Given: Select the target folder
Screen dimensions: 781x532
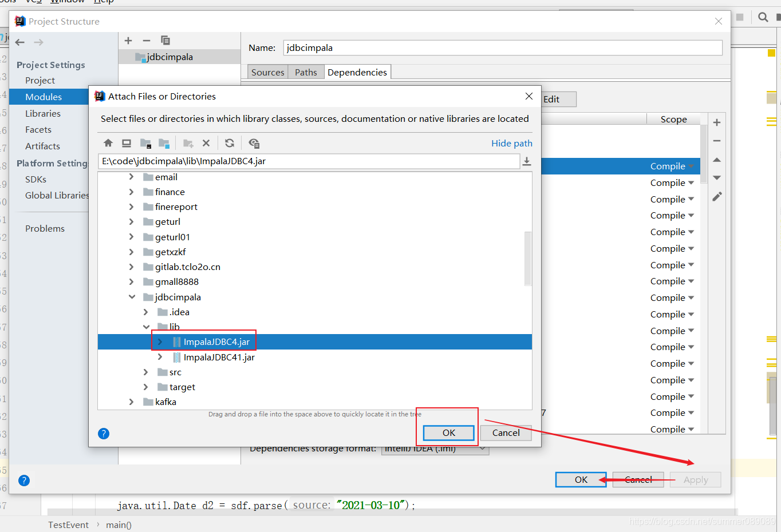Looking at the screenshot, I should point(182,387).
